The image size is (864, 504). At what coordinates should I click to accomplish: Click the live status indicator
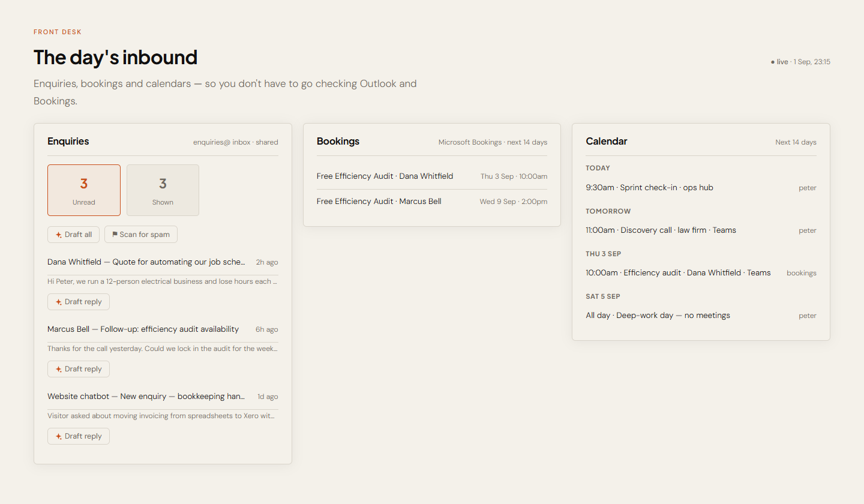pos(779,62)
